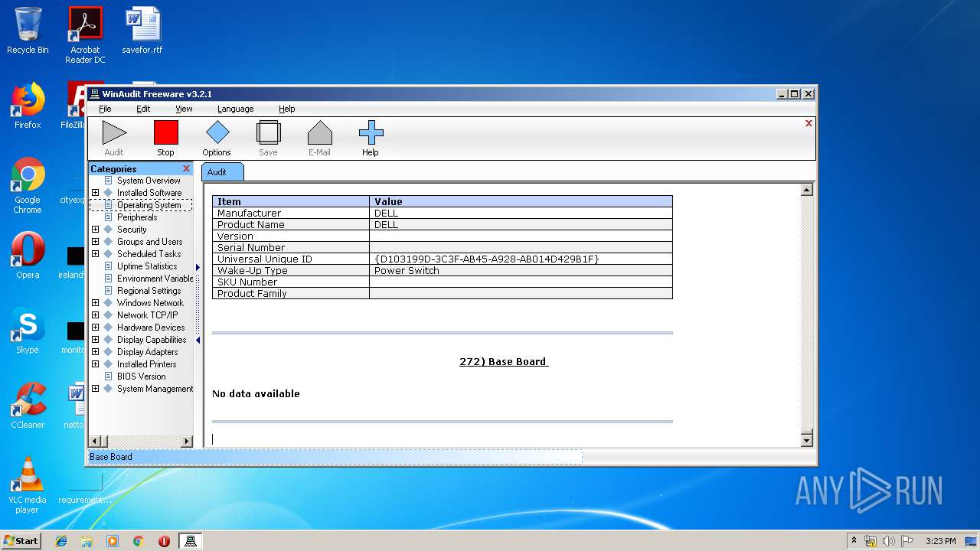Expand Display Adapters tree node
Screen dimensions: 980x551
95,352
